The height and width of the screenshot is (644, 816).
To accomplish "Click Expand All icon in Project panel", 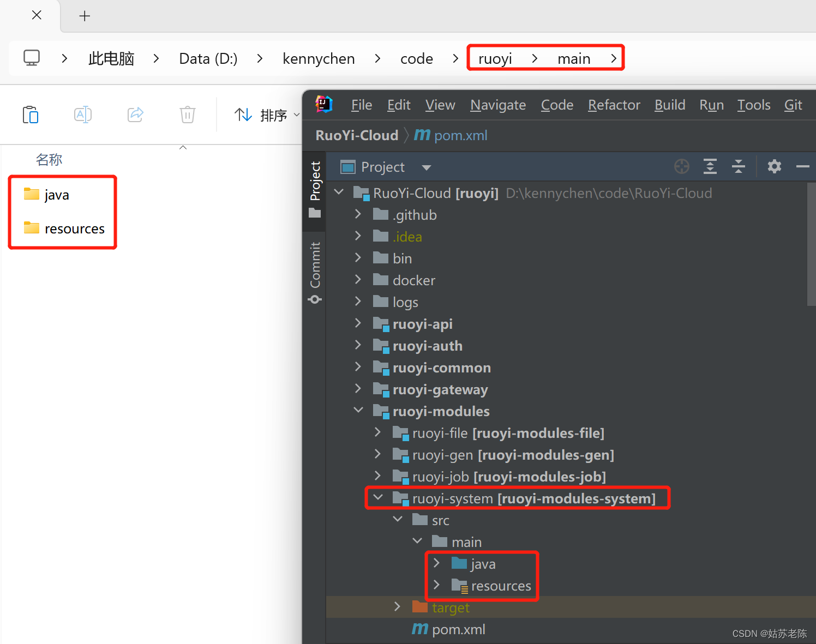I will coord(710,166).
